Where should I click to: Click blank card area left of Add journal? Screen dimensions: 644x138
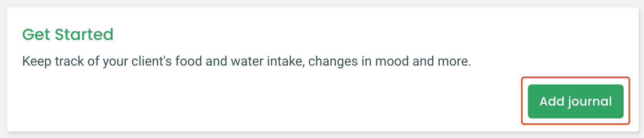[x=264, y=102]
